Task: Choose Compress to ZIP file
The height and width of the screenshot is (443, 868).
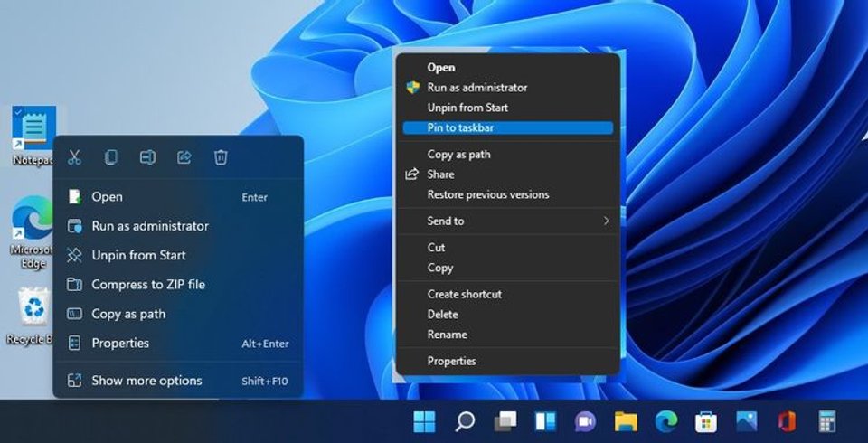Action: [178, 285]
